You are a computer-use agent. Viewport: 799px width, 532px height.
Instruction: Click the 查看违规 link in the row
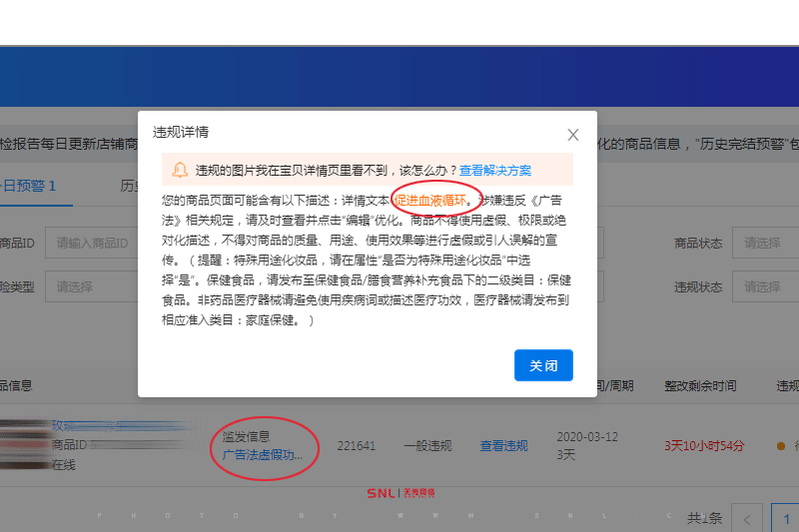coord(503,446)
